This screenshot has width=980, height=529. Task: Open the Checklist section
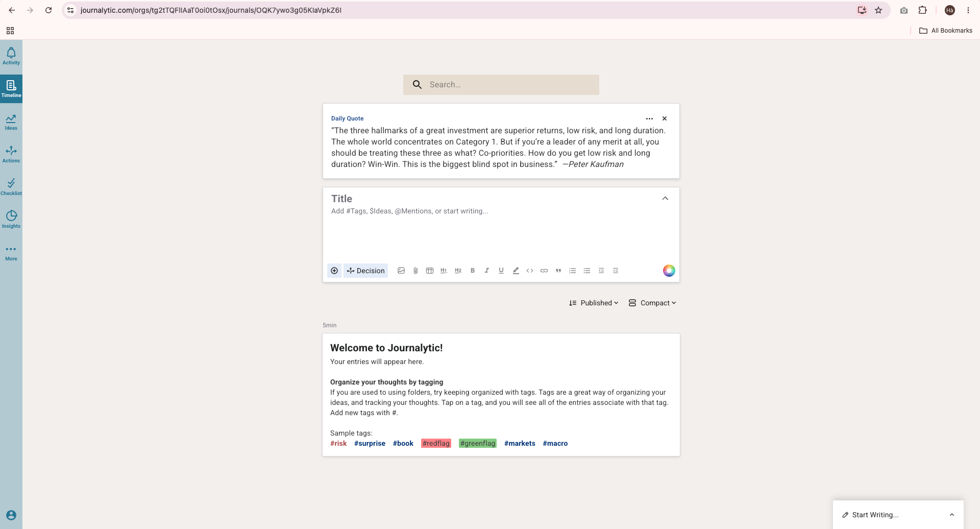[x=11, y=187]
